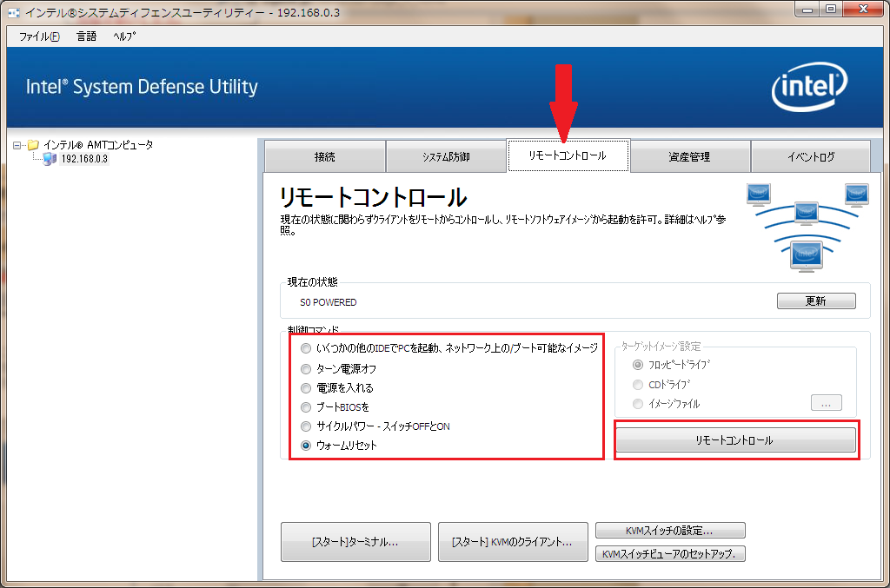Switch to the 接続 tab

pyautogui.click(x=325, y=156)
